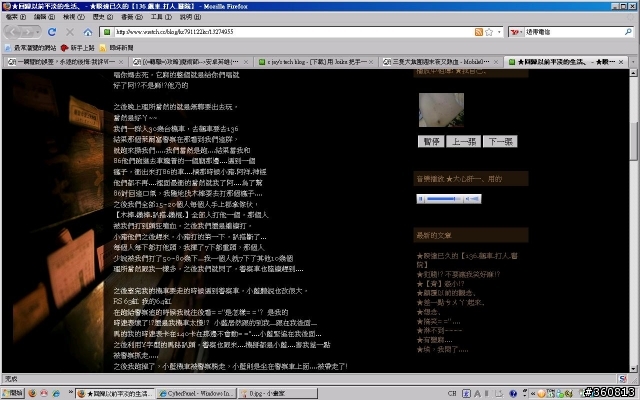Open the 編輯 (Edit) menu
640x400 pixels.
click(x=44, y=17)
